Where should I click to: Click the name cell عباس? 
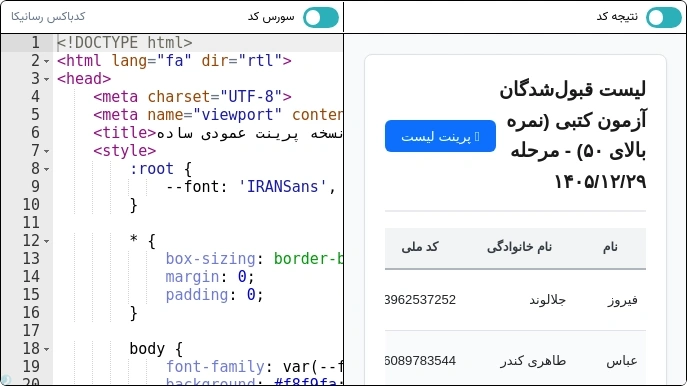[x=622, y=361]
